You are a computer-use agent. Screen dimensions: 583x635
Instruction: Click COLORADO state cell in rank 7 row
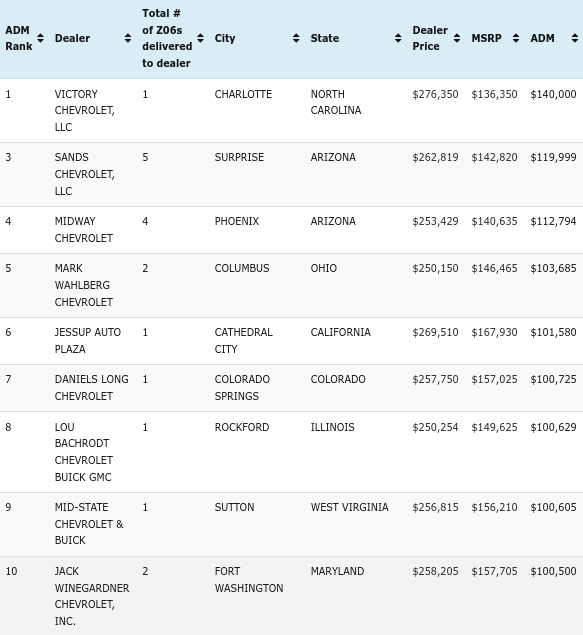pos(338,379)
